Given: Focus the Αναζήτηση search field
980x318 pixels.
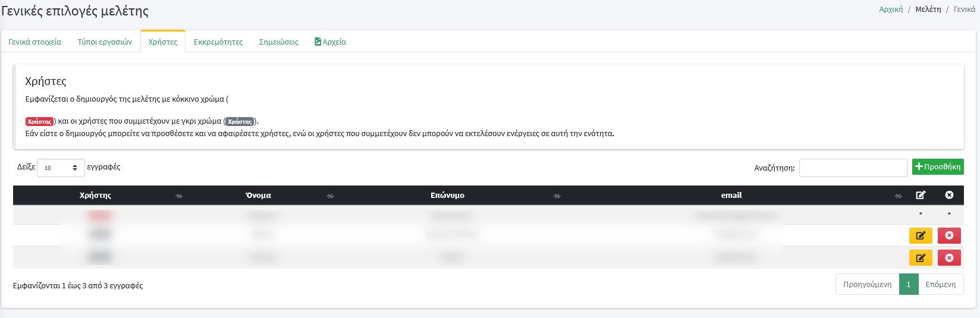Looking at the screenshot, I should point(853,168).
